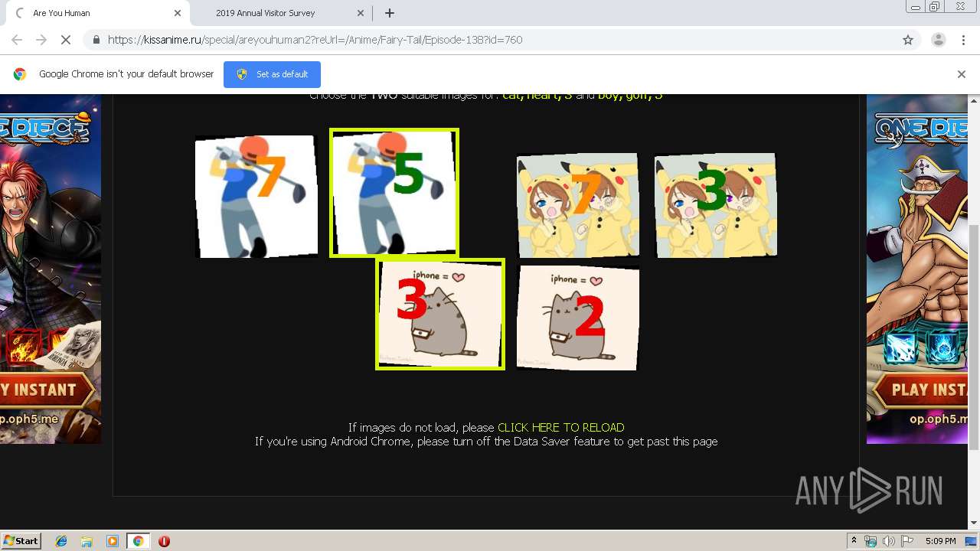Viewport: 980px width, 551px height.
Task: Click the Show desktop button
Action: (972, 541)
